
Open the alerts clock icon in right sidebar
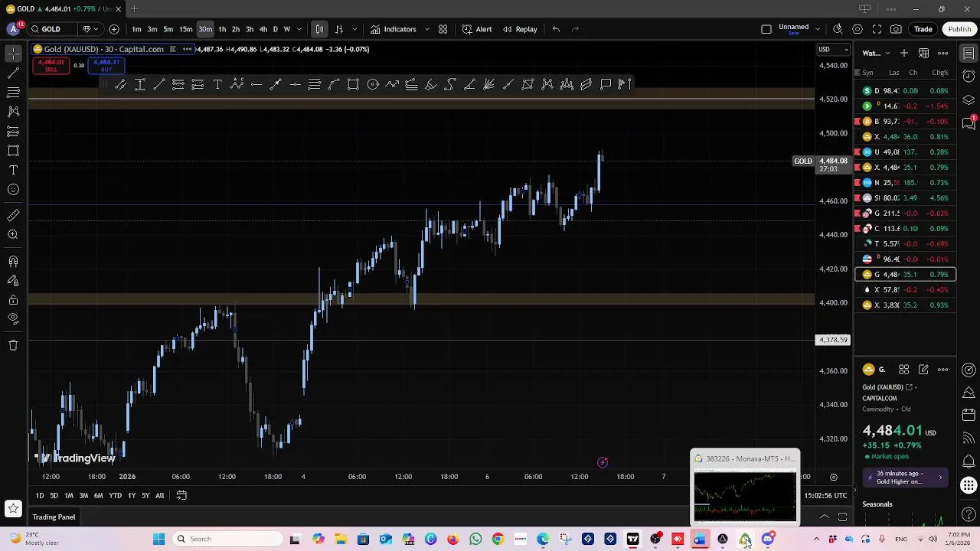pyautogui.click(x=969, y=76)
